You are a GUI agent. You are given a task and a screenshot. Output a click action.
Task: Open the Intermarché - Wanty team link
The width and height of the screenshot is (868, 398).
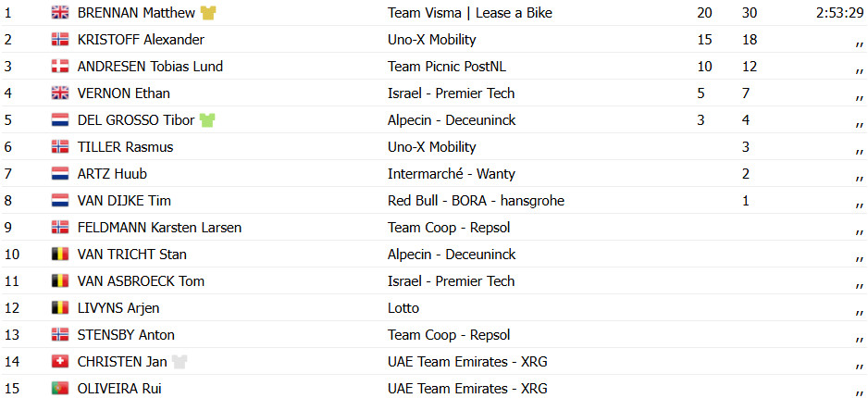pos(452,174)
